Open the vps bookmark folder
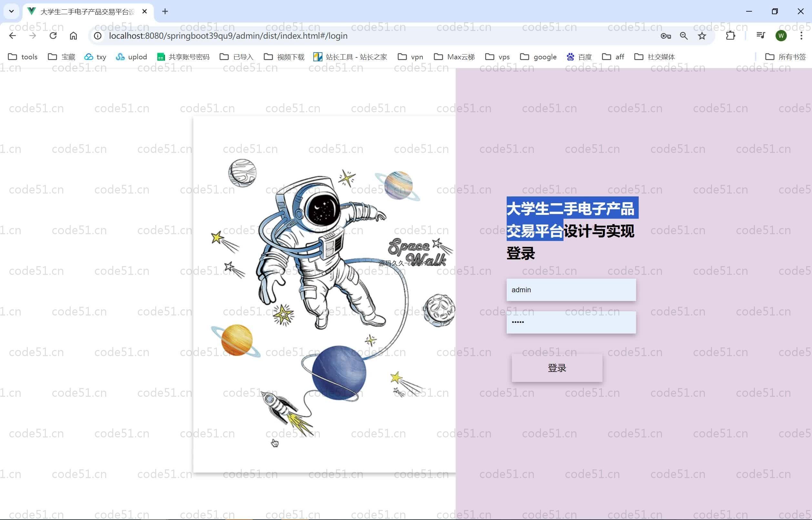The width and height of the screenshot is (812, 520). coord(498,57)
